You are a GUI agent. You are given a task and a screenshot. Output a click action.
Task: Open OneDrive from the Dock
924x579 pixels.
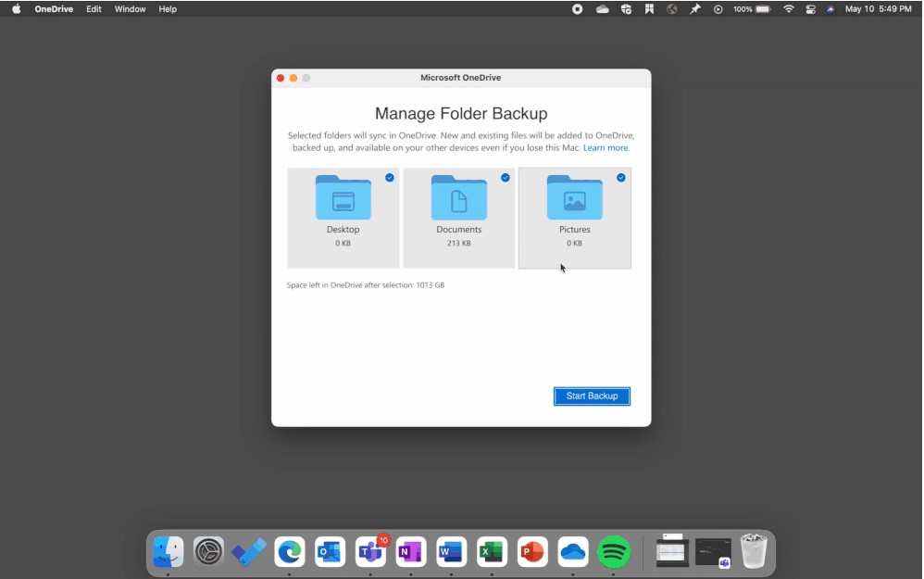(573, 552)
